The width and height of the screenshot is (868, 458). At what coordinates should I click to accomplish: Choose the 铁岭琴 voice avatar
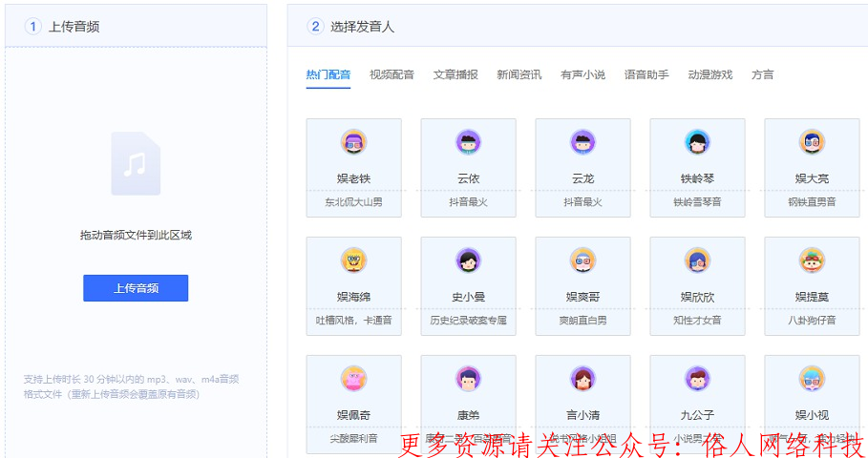(x=697, y=142)
